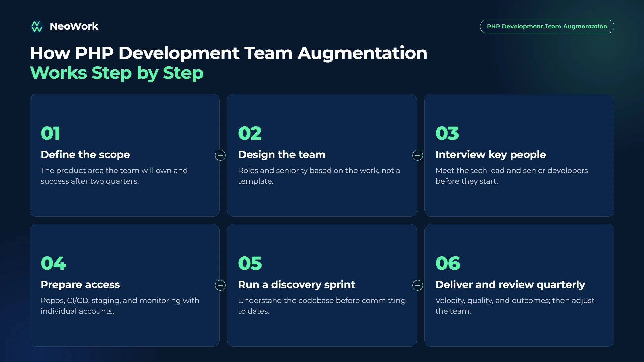Click the step number 04
This screenshot has height=362, width=644.
pyautogui.click(x=54, y=263)
